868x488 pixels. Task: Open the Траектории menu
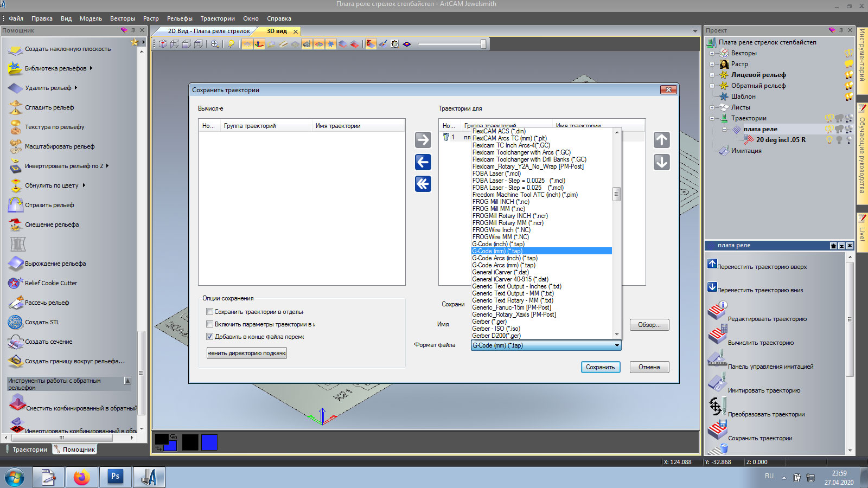coord(218,18)
